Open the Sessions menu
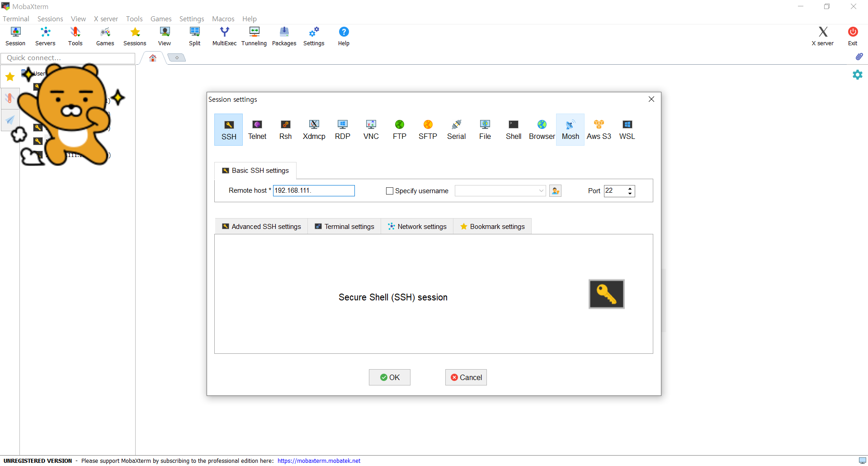The height and width of the screenshot is (466, 868). tap(50, 19)
